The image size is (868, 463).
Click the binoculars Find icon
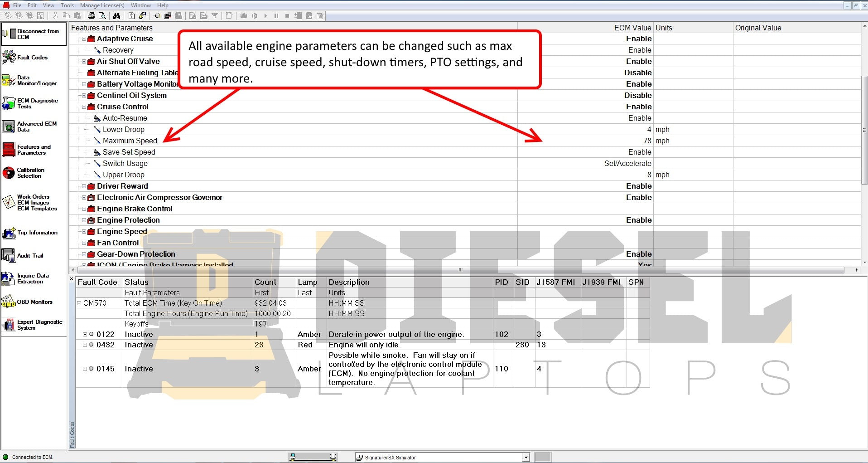point(116,16)
